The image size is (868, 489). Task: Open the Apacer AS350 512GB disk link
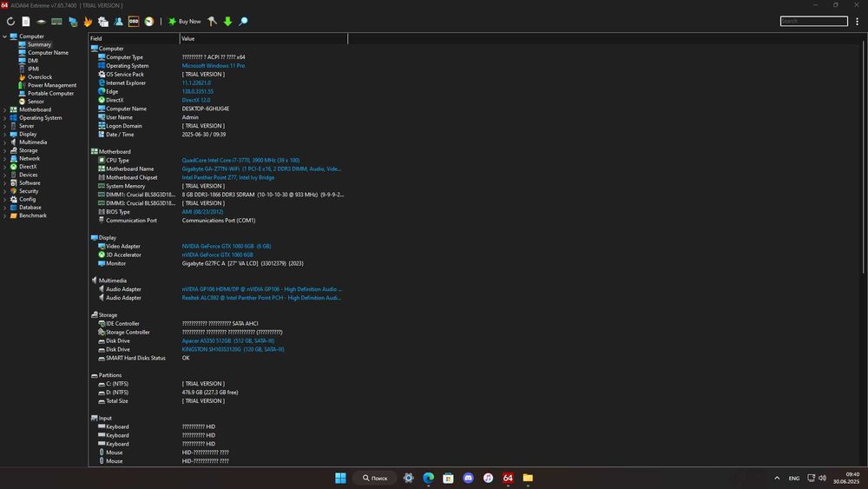coord(228,341)
